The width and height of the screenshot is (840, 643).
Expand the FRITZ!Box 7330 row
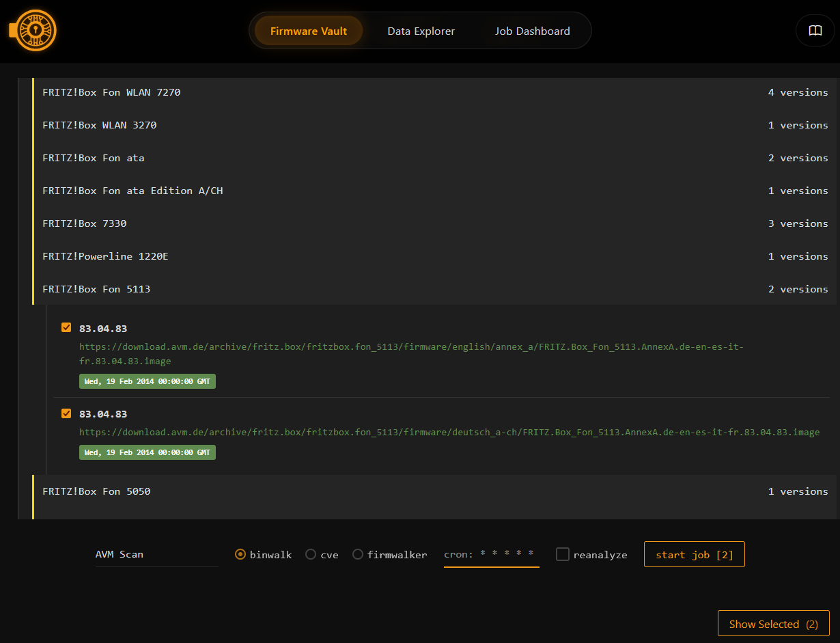click(x=434, y=223)
